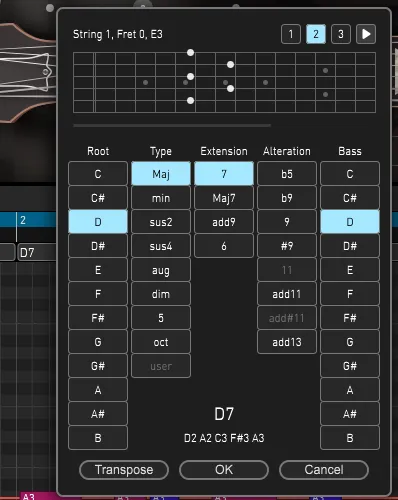
Task: Click the fretboard scroll bar
Action: pyautogui.click(x=172, y=126)
